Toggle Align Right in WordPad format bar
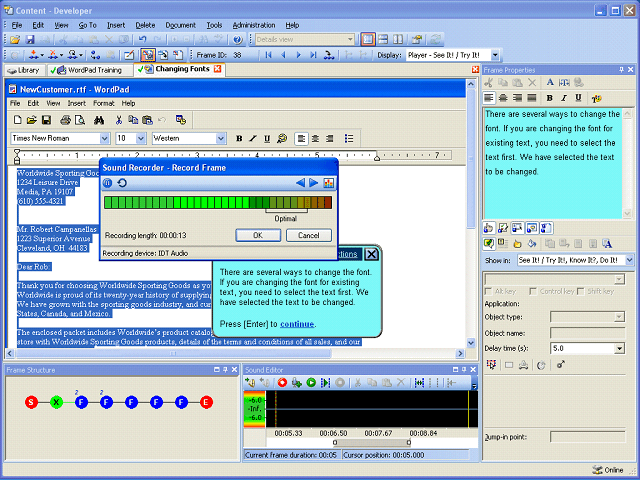This screenshot has width=640, height=480. pos(330,138)
